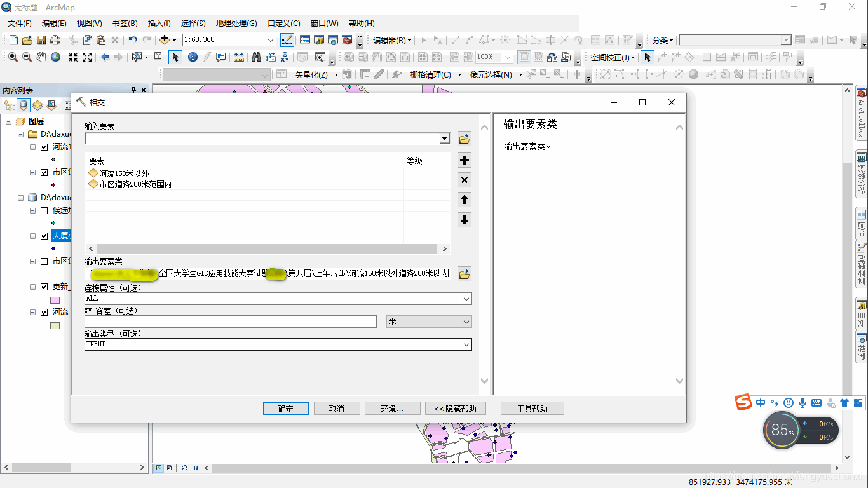Image resolution: width=868 pixels, height=488 pixels.
Task: Select 市区道路200米范围内 row in features list
Action: [x=245, y=184]
